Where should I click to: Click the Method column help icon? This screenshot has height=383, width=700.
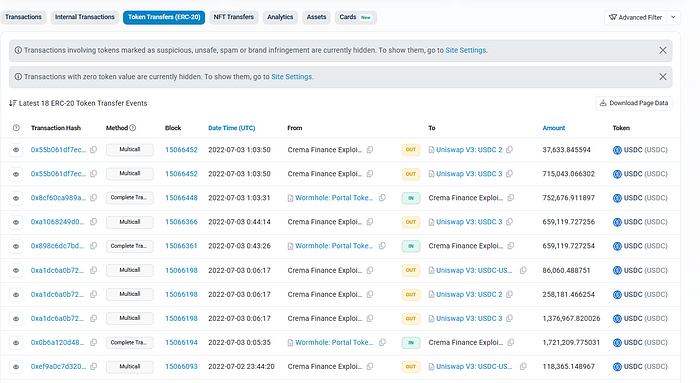(133, 128)
